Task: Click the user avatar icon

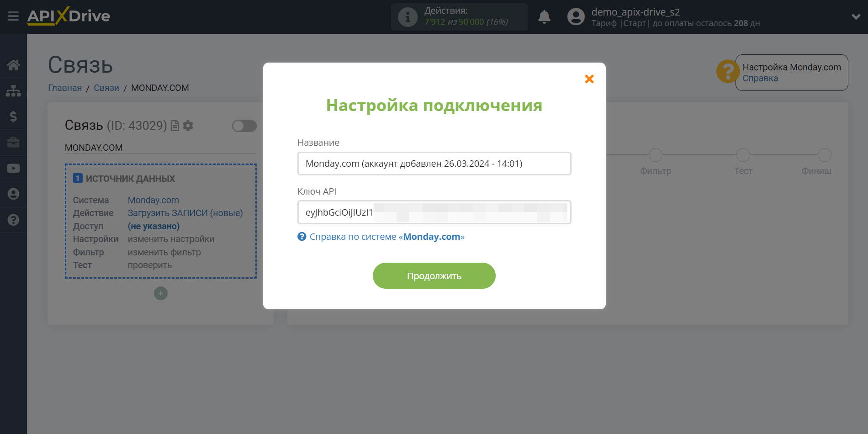Action: tap(576, 17)
